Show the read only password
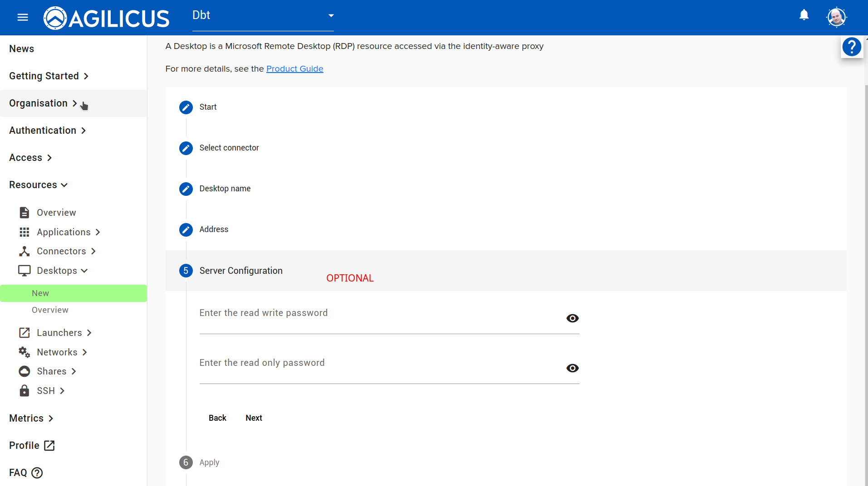The width and height of the screenshot is (868, 486). click(x=572, y=368)
